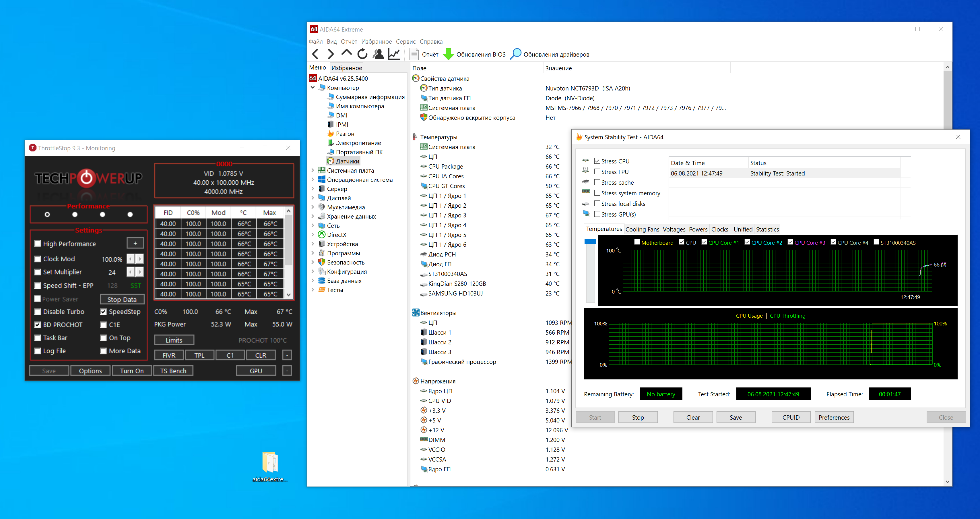Click the Clock Mod increase arrow
This screenshot has height=519, width=980.
coord(140,259)
